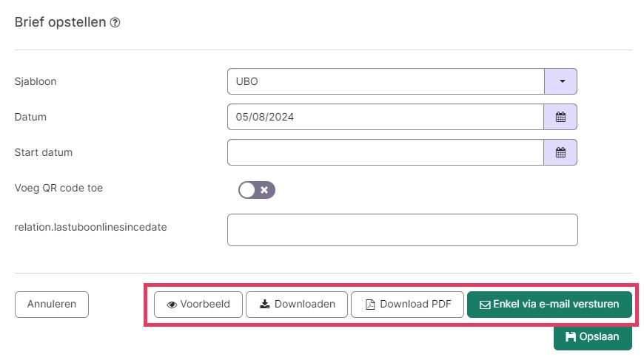The width and height of the screenshot is (644, 360).
Task: Click the PDF file icon on Download PDF
Action: tap(370, 304)
